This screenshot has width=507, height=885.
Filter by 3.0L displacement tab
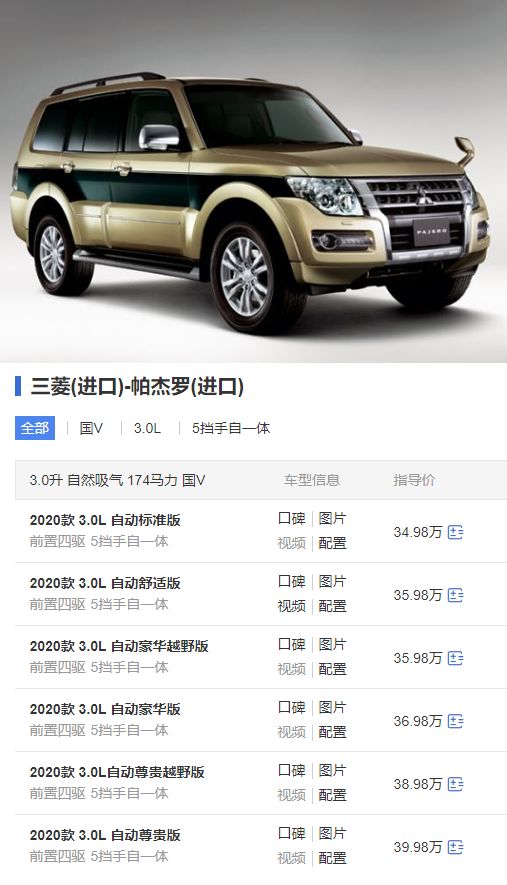[x=147, y=428]
